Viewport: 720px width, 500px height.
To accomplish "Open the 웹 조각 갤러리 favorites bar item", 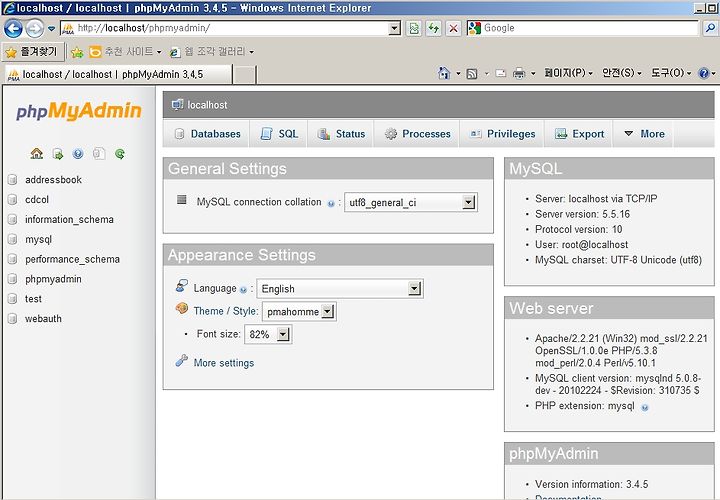I will (212, 52).
